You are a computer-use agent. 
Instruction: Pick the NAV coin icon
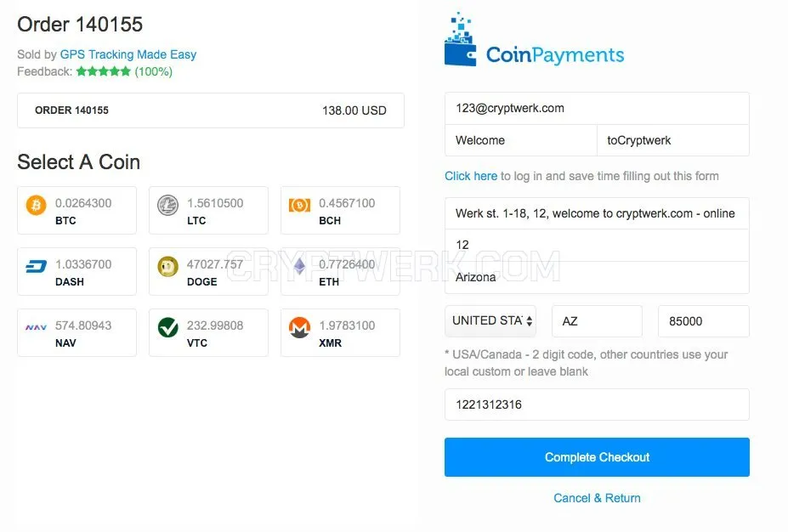pyautogui.click(x=37, y=327)
